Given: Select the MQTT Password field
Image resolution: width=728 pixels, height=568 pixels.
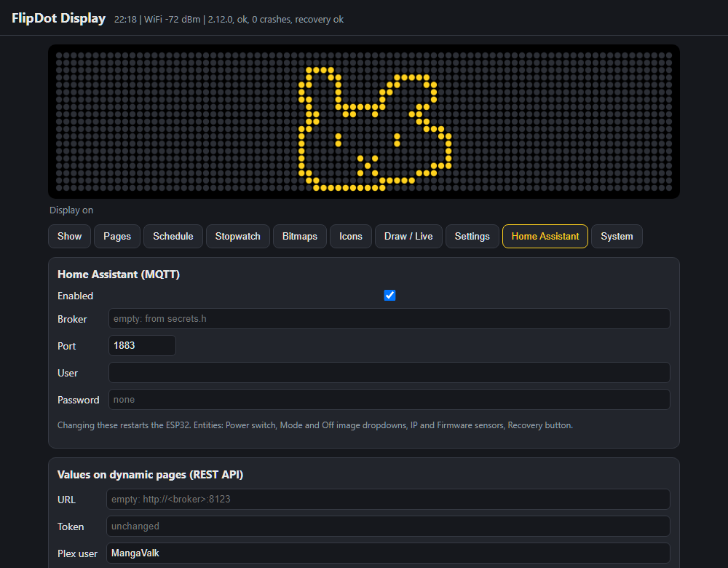Looking at the screenshot, I should [x=389, y=399].
